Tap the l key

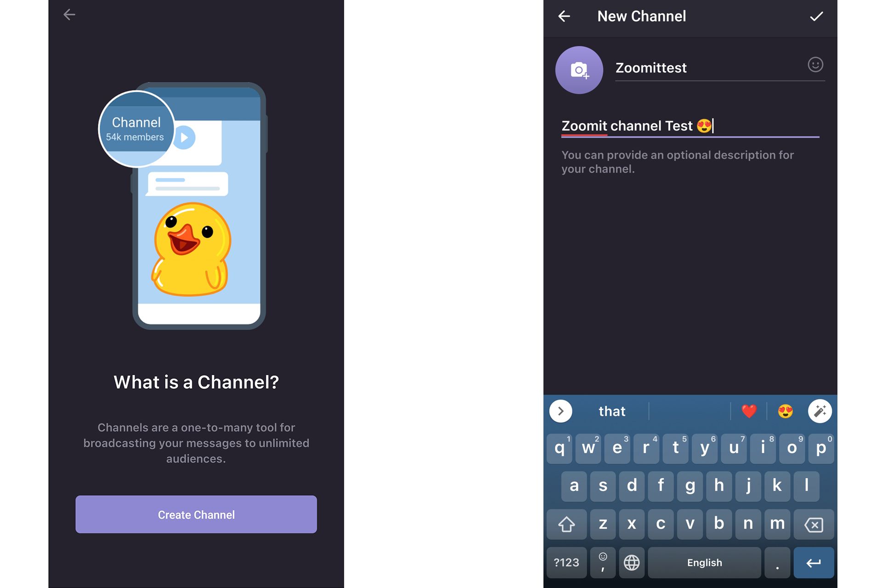click(x=807, y=486)
